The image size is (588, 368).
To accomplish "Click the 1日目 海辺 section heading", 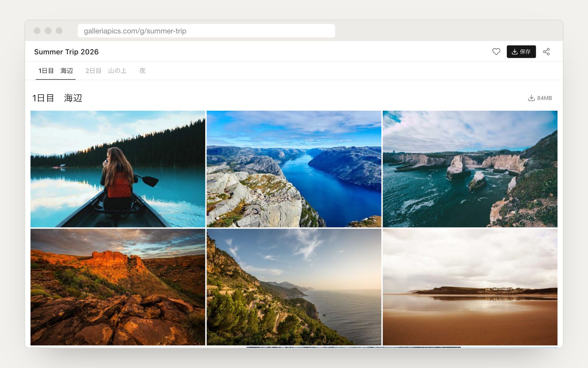I will (x=57, y=98).
